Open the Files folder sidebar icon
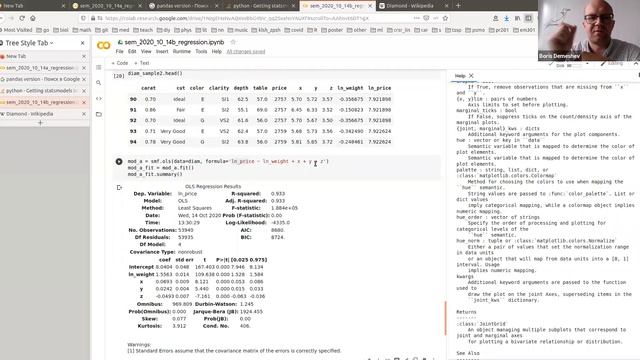Image resolution: width=640 pixels, height=360 pixels. pyautogui.click(x=99, y=114)
